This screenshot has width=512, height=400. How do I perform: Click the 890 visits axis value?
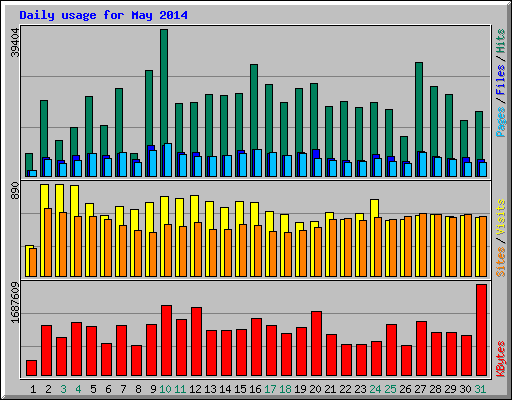[x=15, y=191]
